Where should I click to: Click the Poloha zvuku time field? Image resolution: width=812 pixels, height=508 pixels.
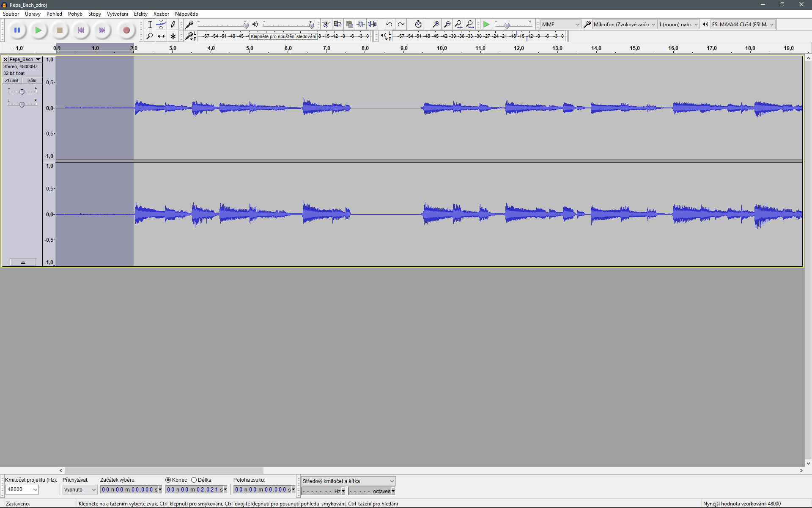pyautogui.click(x=264, y=490)
